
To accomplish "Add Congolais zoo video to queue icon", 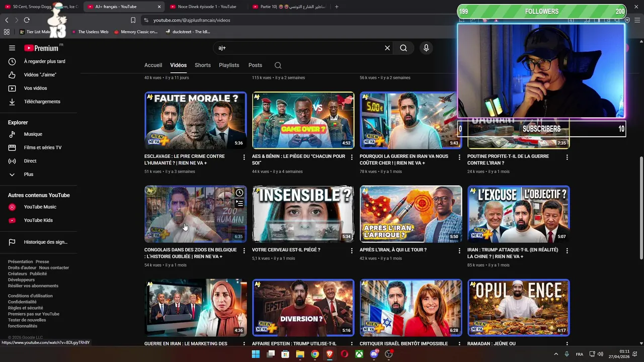I will pos(239,204).
